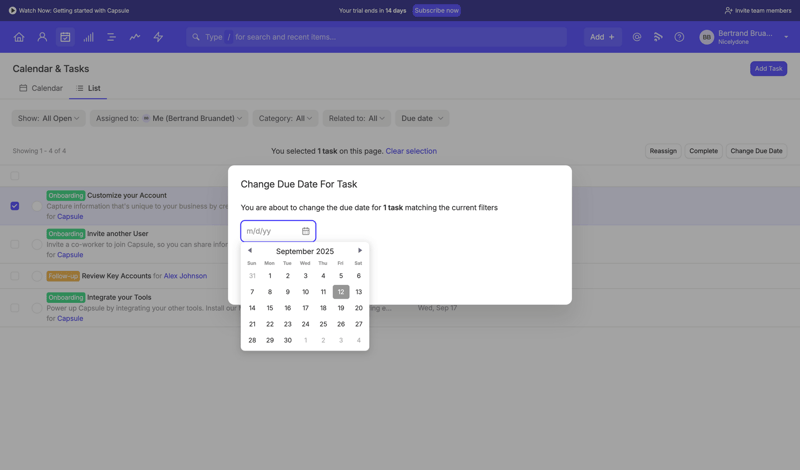
Task: Click the Reassign button
Action: click(663, 151)
